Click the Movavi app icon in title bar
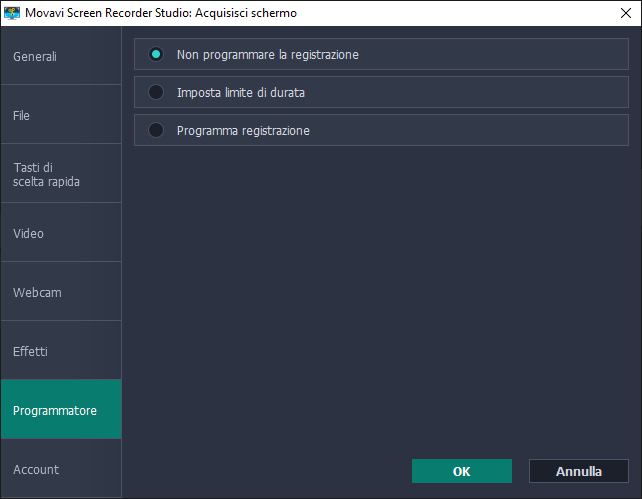The height and width of the screenshot is (499, 642). tap(13, 13)
